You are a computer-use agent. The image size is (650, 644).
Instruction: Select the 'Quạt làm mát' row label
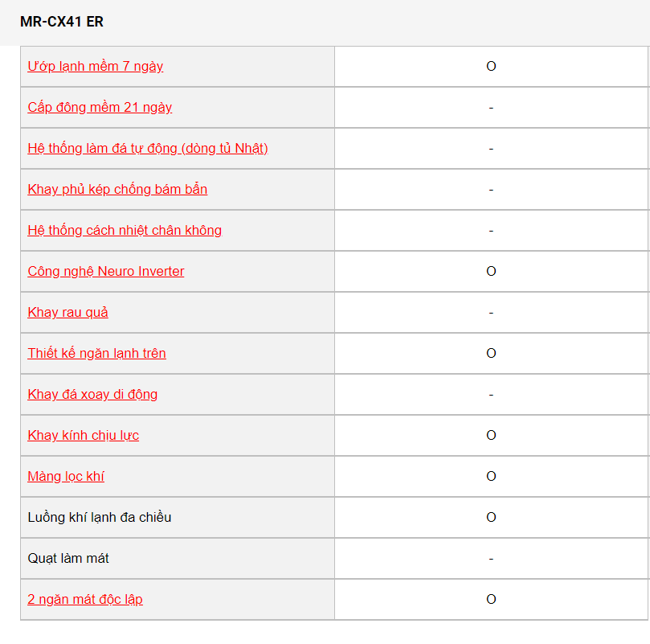pyautogui.click(x=68, y=559)
